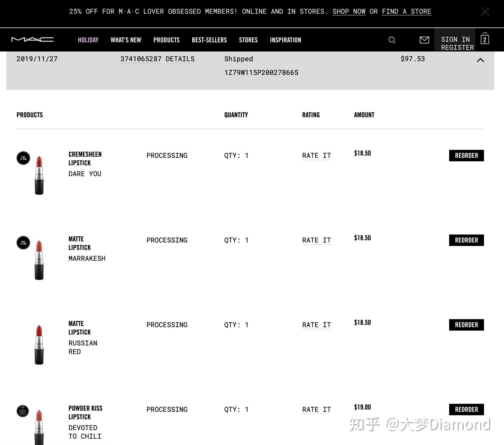Collapse the order 3741065287 chevron
This screenshot has height=445, width=504.
pos(480,60)
